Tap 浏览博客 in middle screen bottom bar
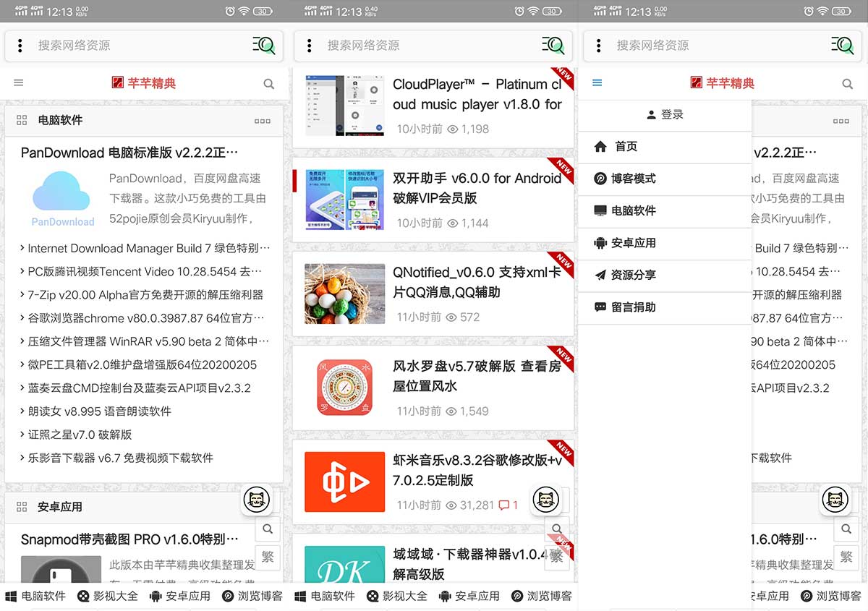 pos(542,597)
